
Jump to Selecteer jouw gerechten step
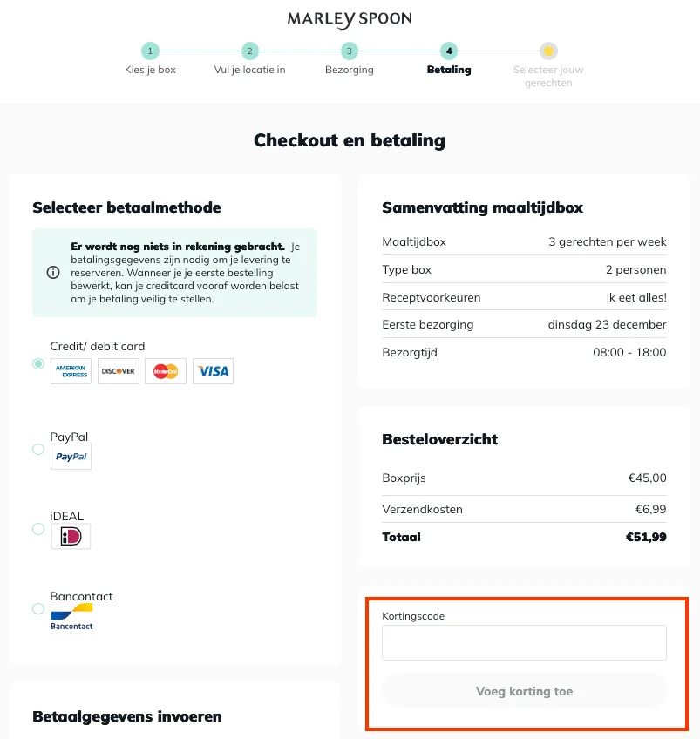pos(547,51)
